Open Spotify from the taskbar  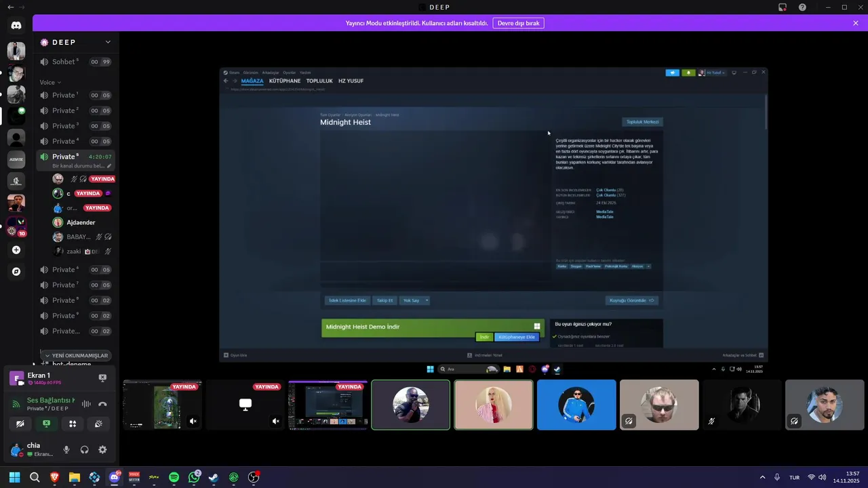(x=174, y=477)
